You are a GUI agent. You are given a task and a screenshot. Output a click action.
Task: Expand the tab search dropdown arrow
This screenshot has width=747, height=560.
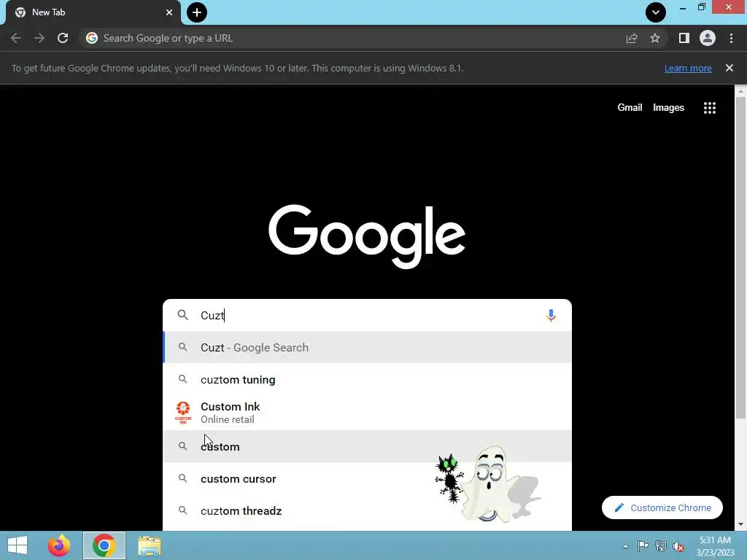click(x=656, y=12)
